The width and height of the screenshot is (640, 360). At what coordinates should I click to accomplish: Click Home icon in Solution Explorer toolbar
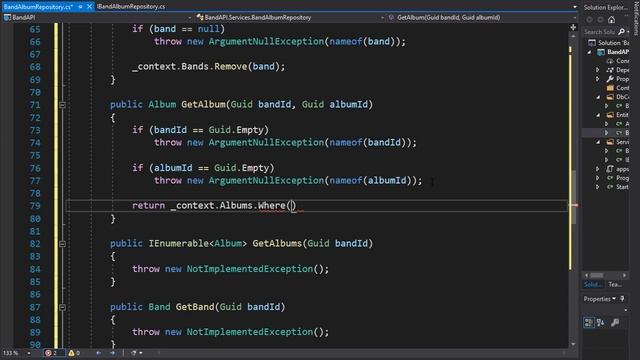tap(611, 20)
